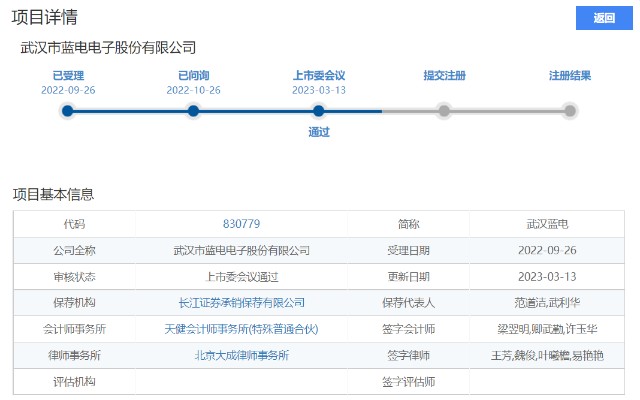The width and height of the screenshot is (640, 400).
Task: Click the 已问询 stage label
Action: 193,76
